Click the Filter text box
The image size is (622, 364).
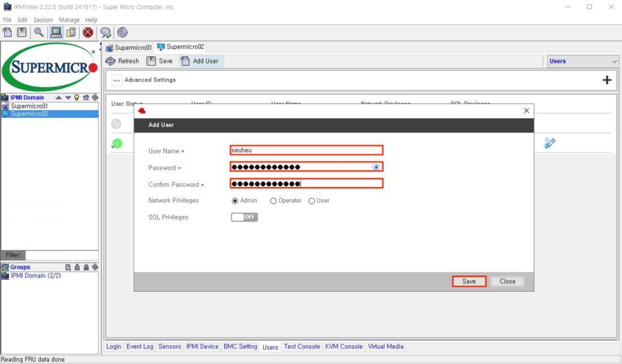point(62,255)
